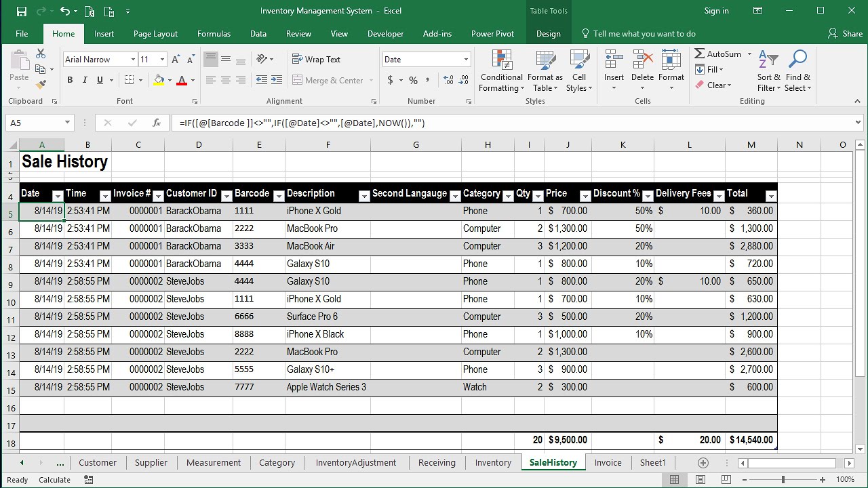Click the Insert cells icon
The height and width of the screenshot is (488, 868).
(x=614, y=60)
